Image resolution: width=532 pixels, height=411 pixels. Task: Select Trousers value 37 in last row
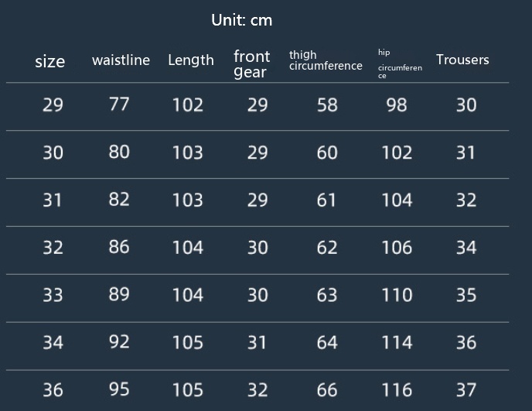[466, 389]
